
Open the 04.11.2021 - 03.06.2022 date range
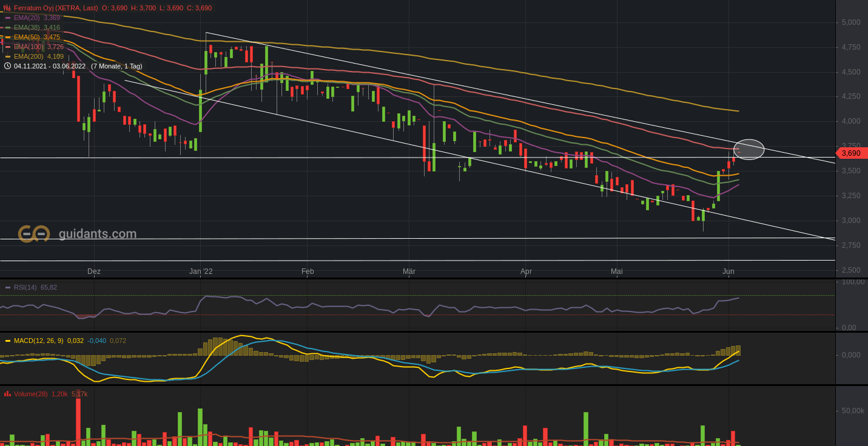coord(50,66)
